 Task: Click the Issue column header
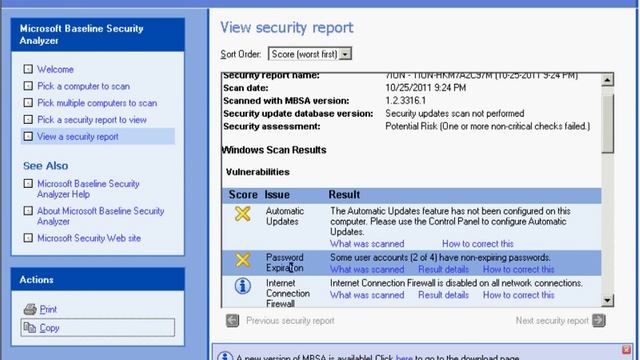[x=277, y=195]
